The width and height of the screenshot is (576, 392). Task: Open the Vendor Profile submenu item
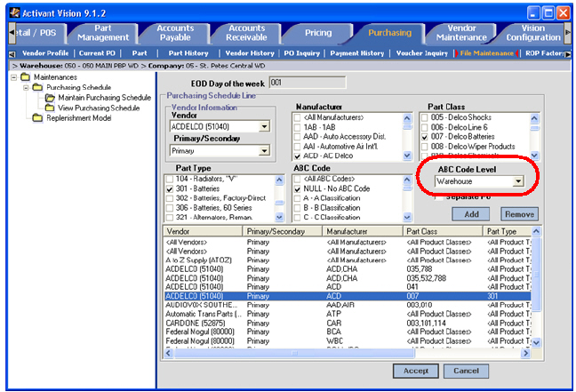(45, 53)
